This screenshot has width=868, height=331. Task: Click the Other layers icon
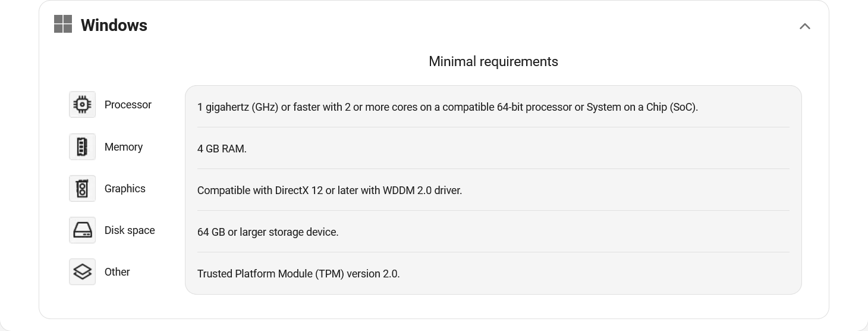[82, 272]
